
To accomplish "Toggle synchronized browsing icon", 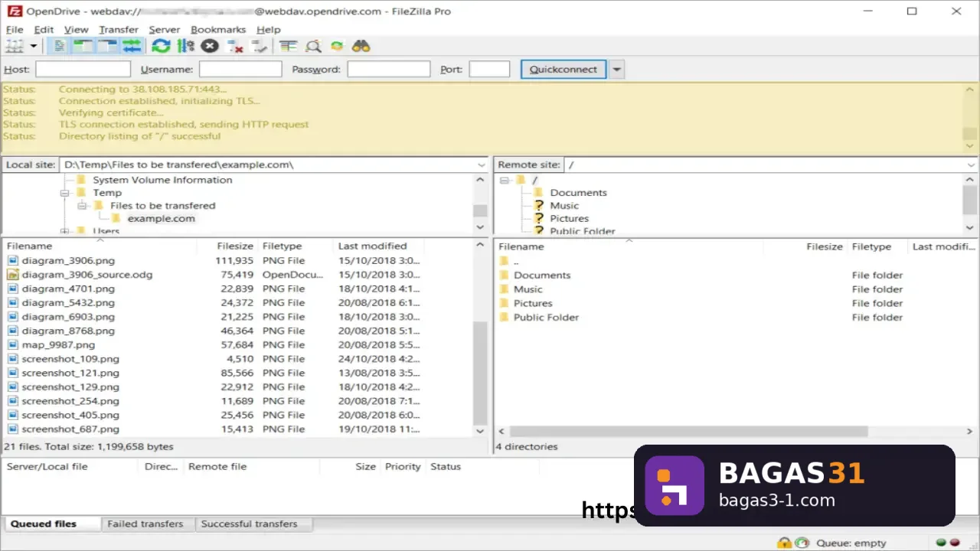I will click(337, 46).
